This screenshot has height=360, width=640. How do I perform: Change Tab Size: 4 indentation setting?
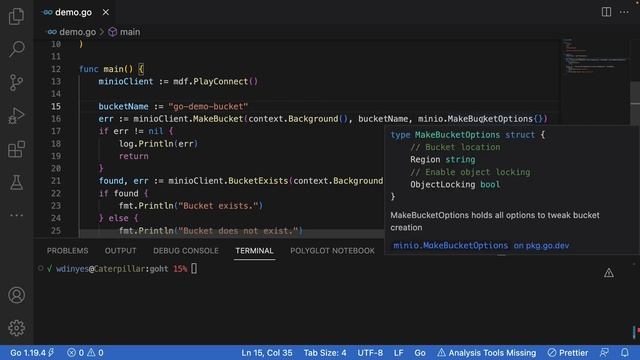click(x=325, y=353)
